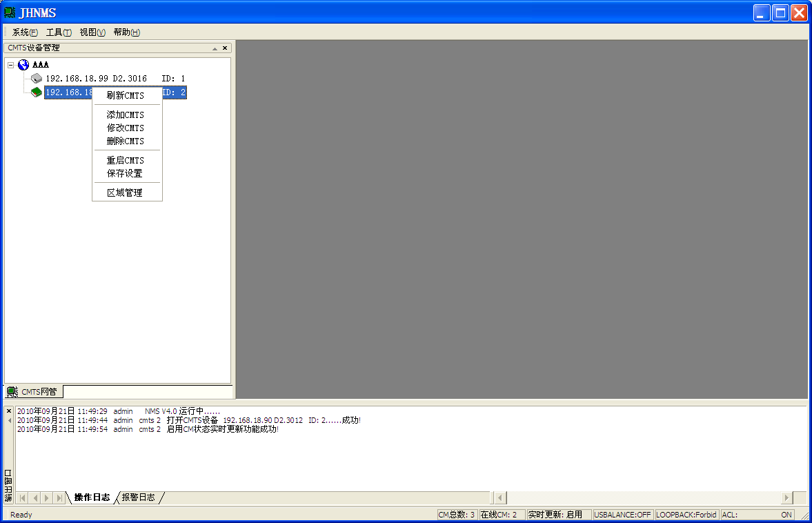Go to the last log tab arrow
The height and width of the screenshot is (523, 812).
click(x=59, y=497)
